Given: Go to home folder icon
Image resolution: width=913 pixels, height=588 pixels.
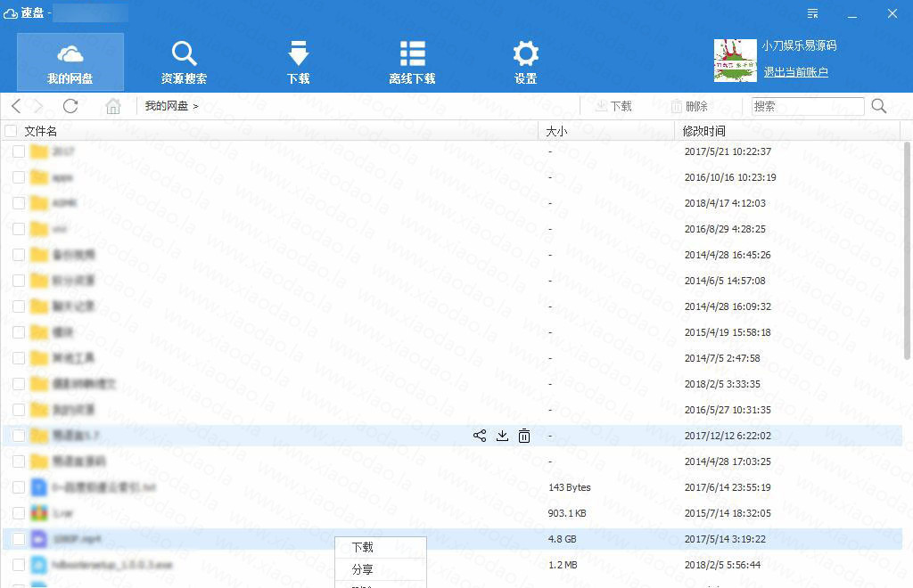Looking at the screenshot, I should pyautogui.click(x=113, y=106).
